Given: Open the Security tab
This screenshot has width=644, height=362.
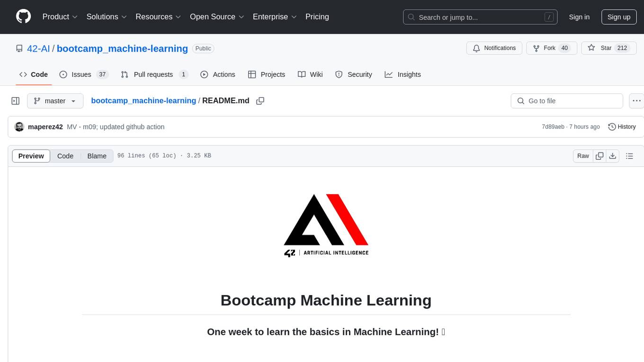Looking at the screenshot, I should click(x=354, y=74).
